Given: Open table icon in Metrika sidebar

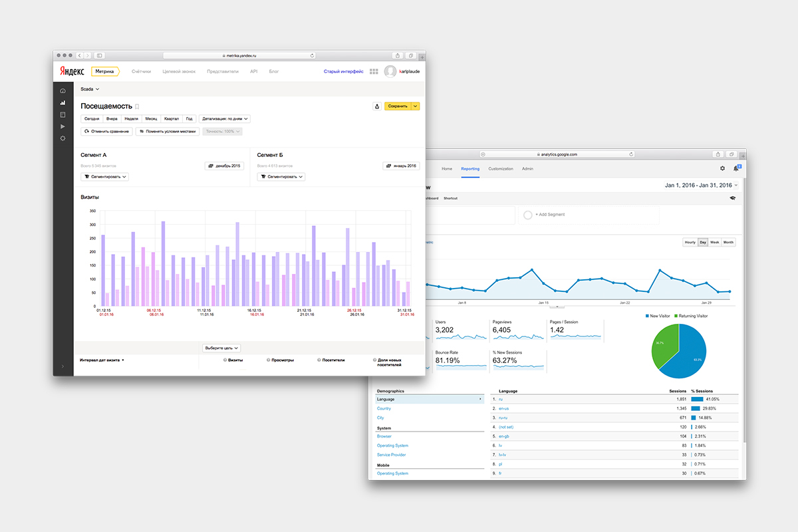Looking at the screenshot, I should [x=63, y=114].
